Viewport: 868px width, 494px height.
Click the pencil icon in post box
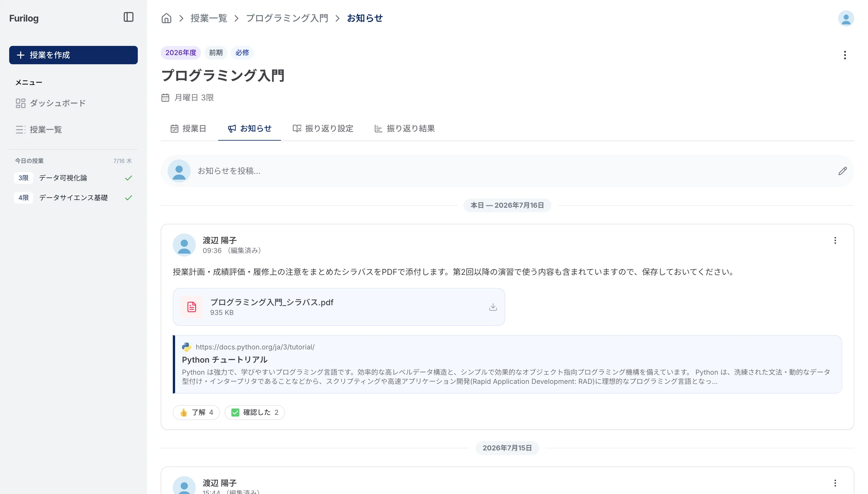pos(842,171)
